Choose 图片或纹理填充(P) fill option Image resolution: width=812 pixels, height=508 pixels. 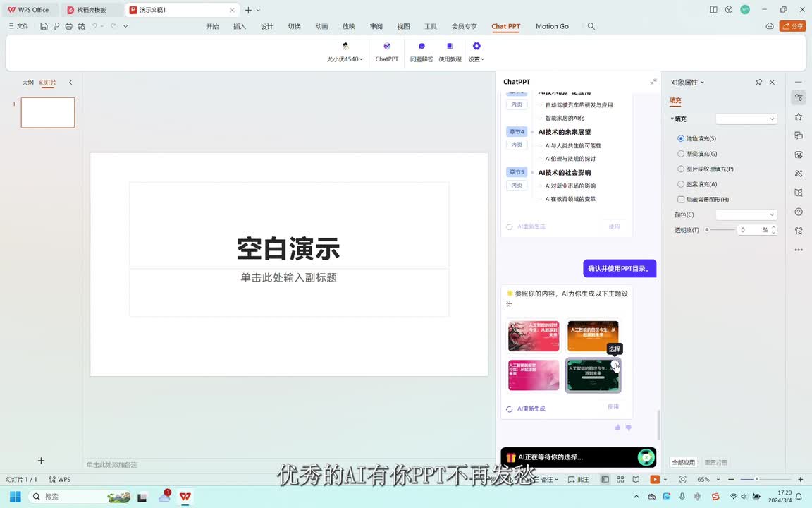681,169
